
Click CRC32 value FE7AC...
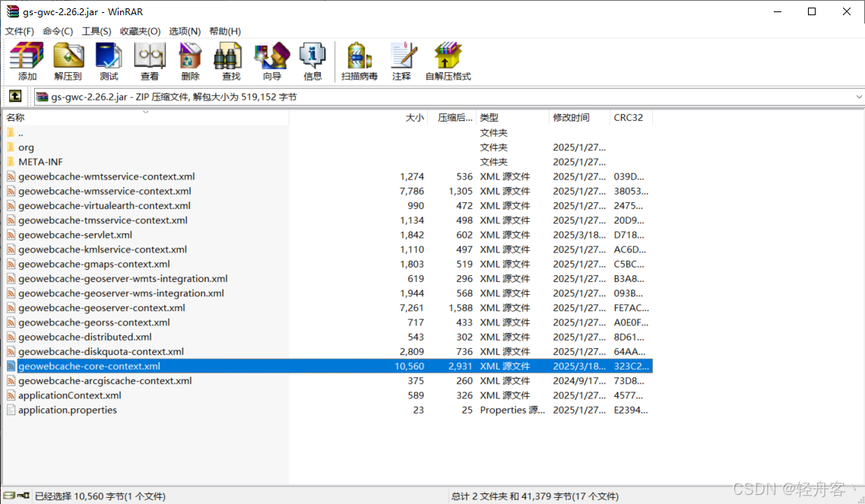[x=631, y=308]
